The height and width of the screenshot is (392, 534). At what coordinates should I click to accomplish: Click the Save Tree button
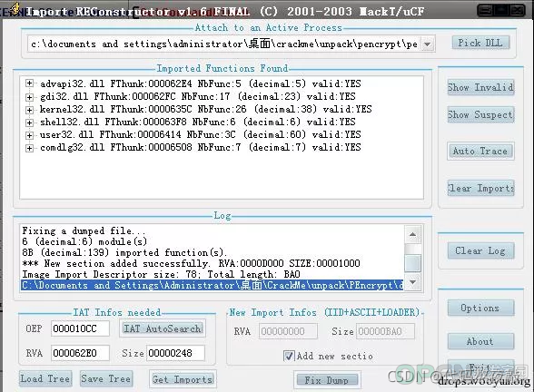click(106, 378)
